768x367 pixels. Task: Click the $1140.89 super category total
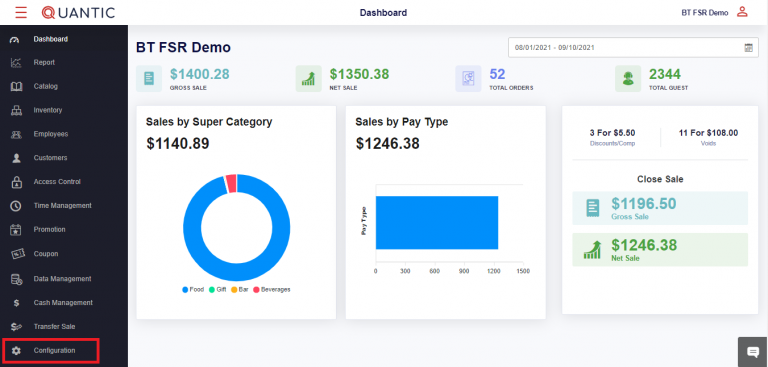pos(178,144)
